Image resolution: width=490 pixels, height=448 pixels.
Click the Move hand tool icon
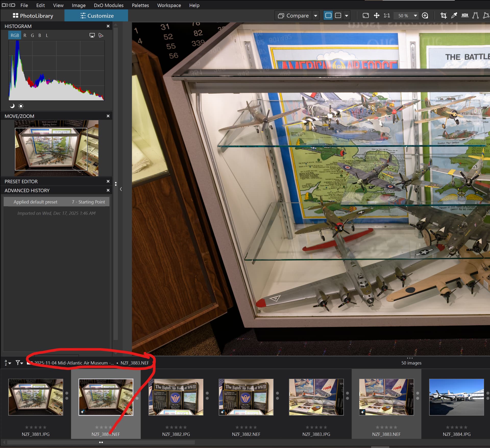tap(376, 16)
